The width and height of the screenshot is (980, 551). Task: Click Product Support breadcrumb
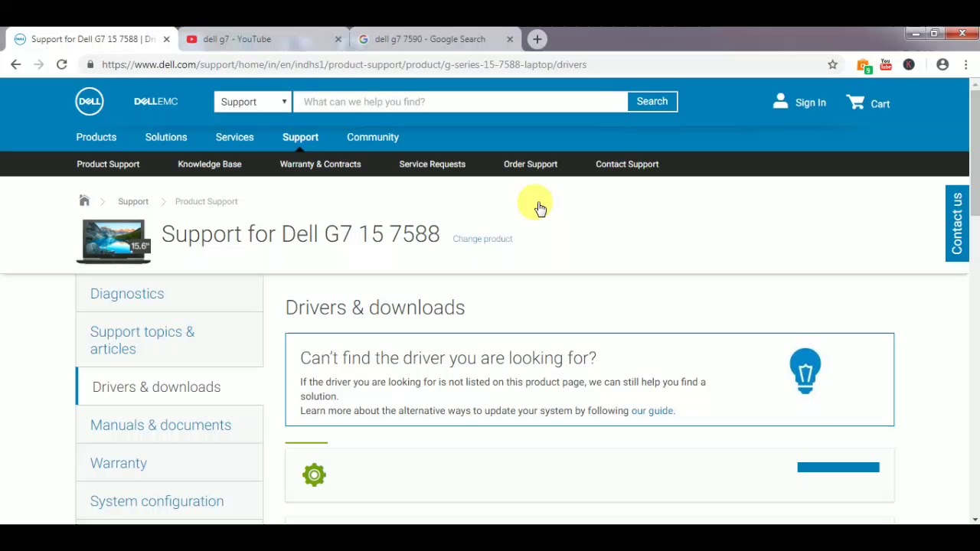coord(206,201)
